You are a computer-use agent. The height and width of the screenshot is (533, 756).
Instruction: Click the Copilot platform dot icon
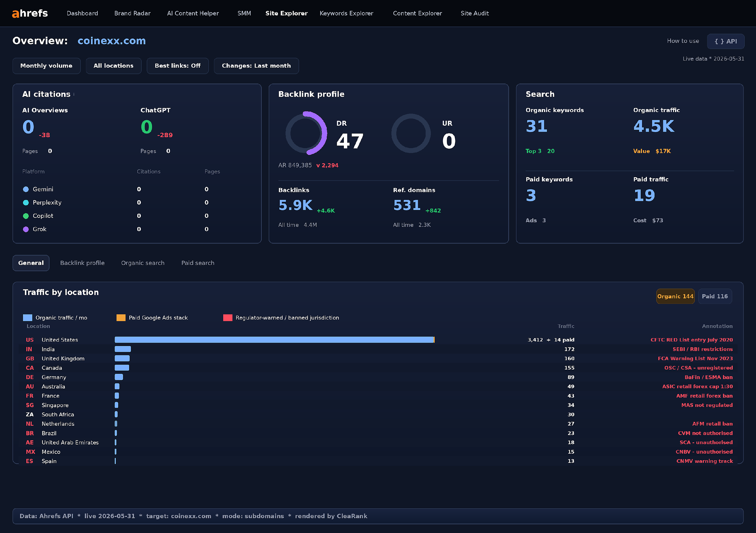(x=26, y=216)
